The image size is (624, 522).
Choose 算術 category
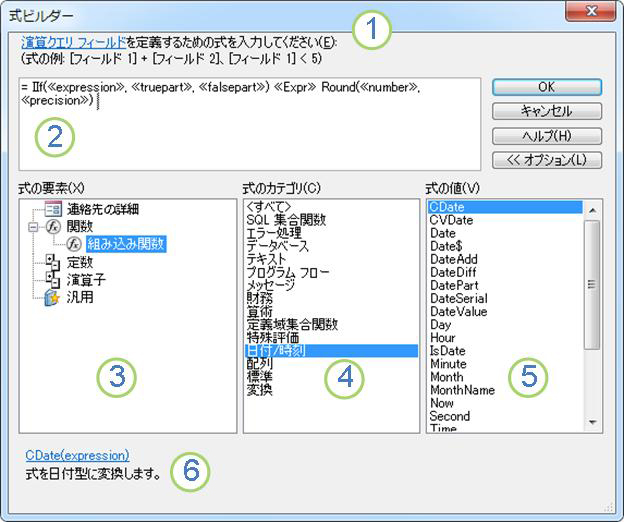[x=331, y=311]
